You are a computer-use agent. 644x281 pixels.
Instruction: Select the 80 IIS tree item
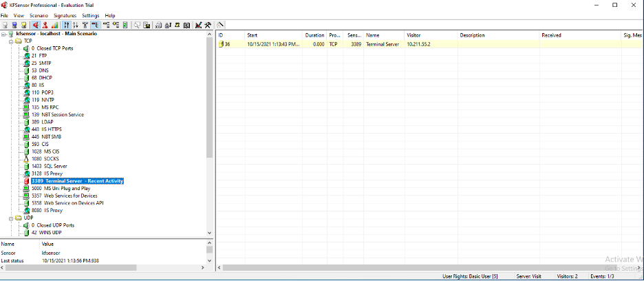pos(38,85)
